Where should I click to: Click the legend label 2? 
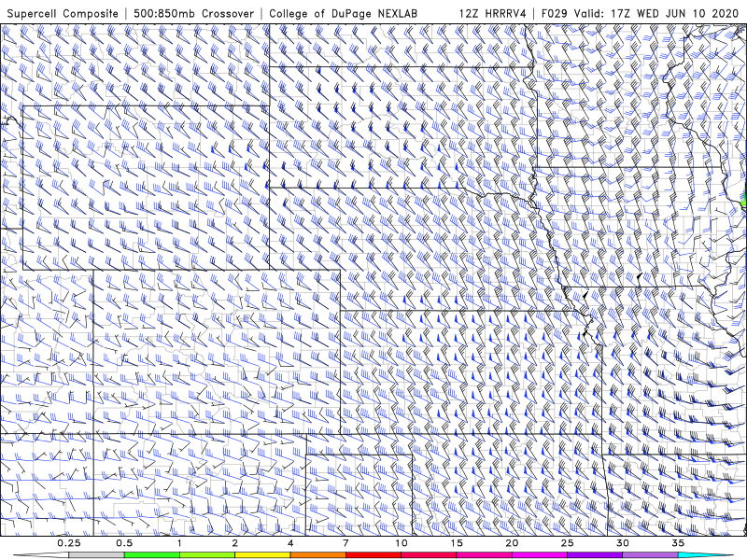click(x=235, y=543)
